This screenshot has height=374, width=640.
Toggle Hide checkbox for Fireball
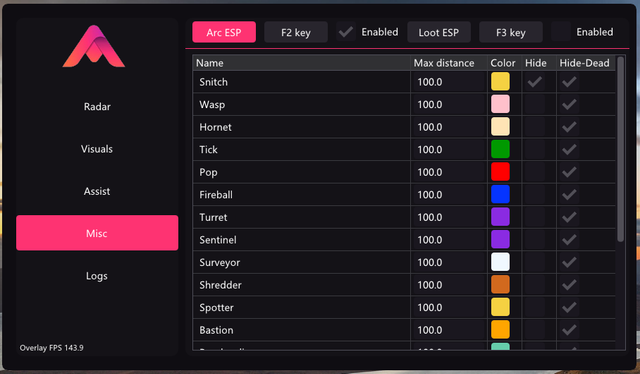pyautogui.click(x=535, y=194)
